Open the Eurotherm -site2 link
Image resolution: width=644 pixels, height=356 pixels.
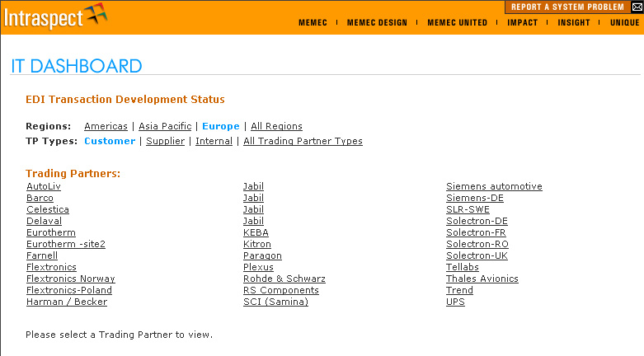point(66,244)
